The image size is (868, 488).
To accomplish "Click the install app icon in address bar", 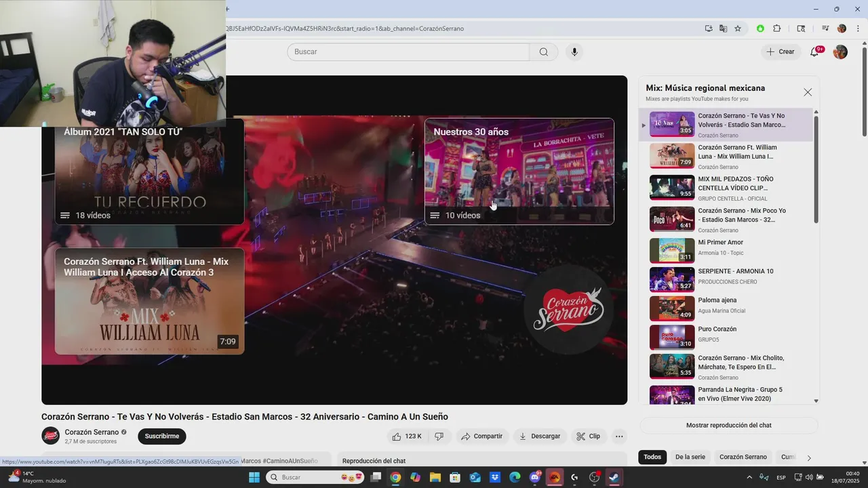I will [x=709, y=28].
